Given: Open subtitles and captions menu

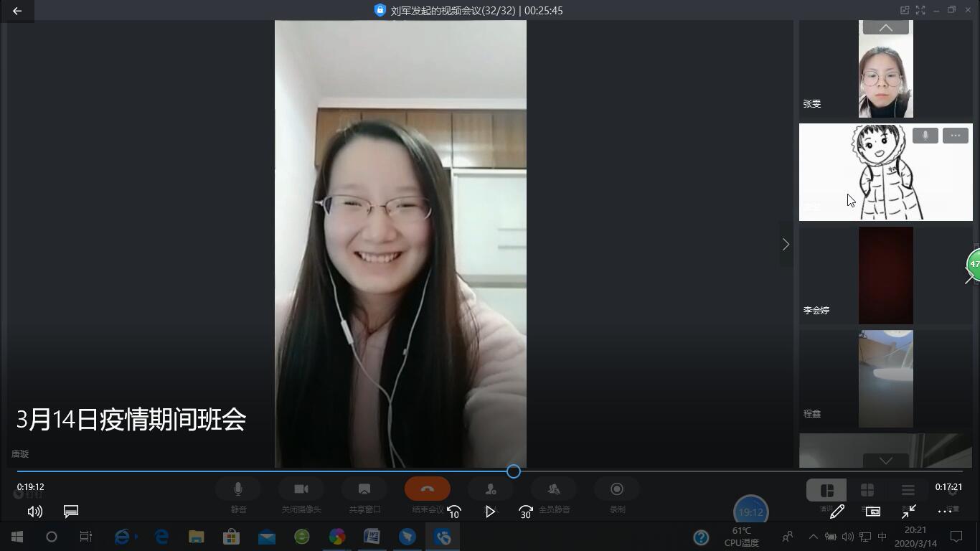Looking at the screenshot, I should click(x=70, y=512).
